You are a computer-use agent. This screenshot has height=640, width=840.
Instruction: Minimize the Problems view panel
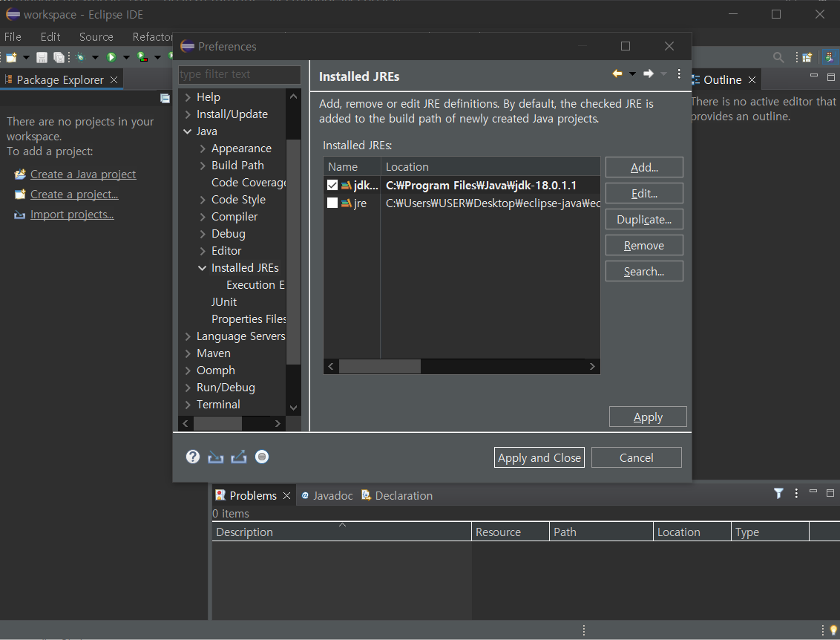tap(813, 491)
